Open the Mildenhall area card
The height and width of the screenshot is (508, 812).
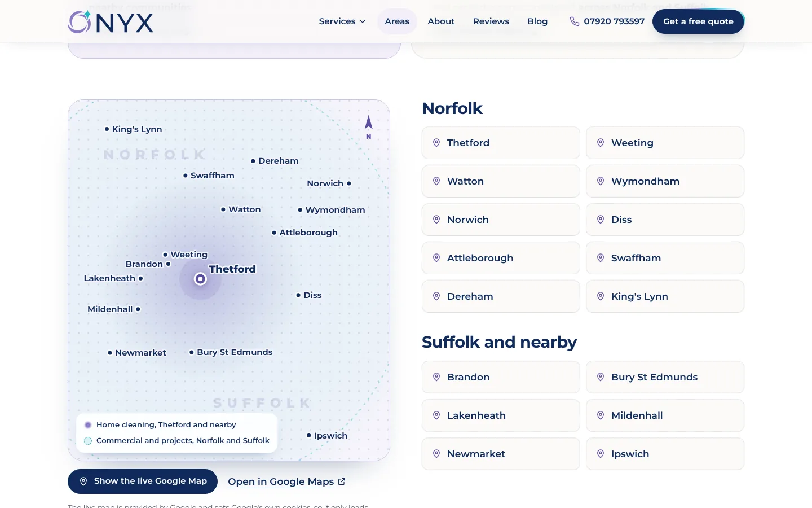[x=665, y=415]
